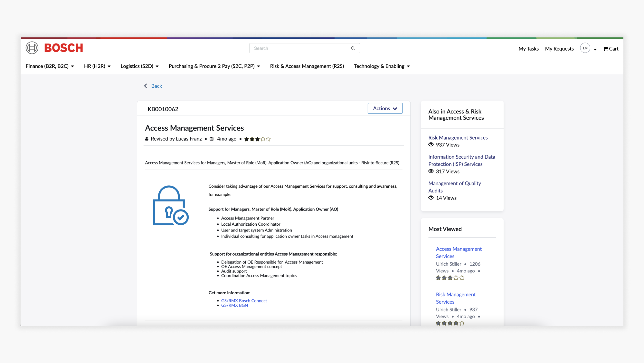Click the calendar icon beside 4mo ago
This screenshot has width=644, height=363.
tap(212, 139)
